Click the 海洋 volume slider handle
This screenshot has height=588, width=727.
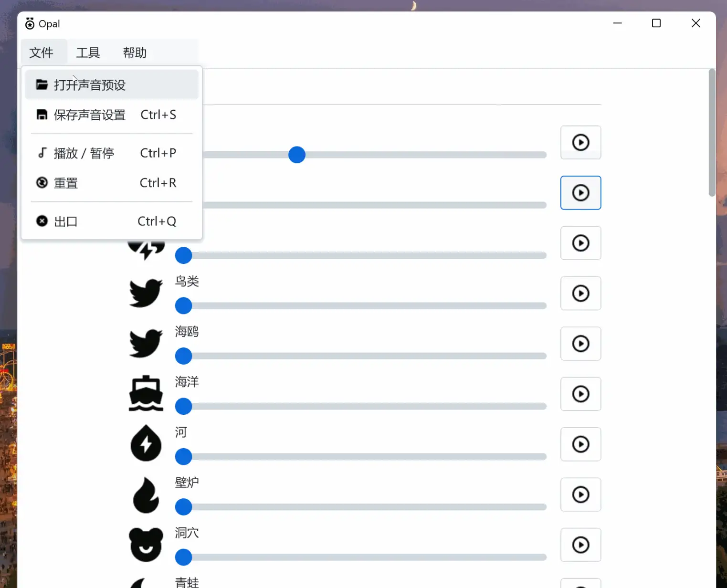coord(183,406)
